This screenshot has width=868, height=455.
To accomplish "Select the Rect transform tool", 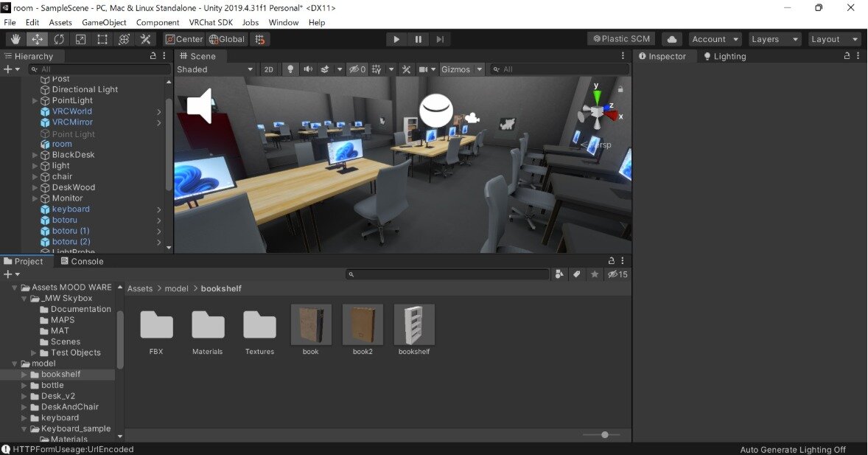I will [102, 39].
